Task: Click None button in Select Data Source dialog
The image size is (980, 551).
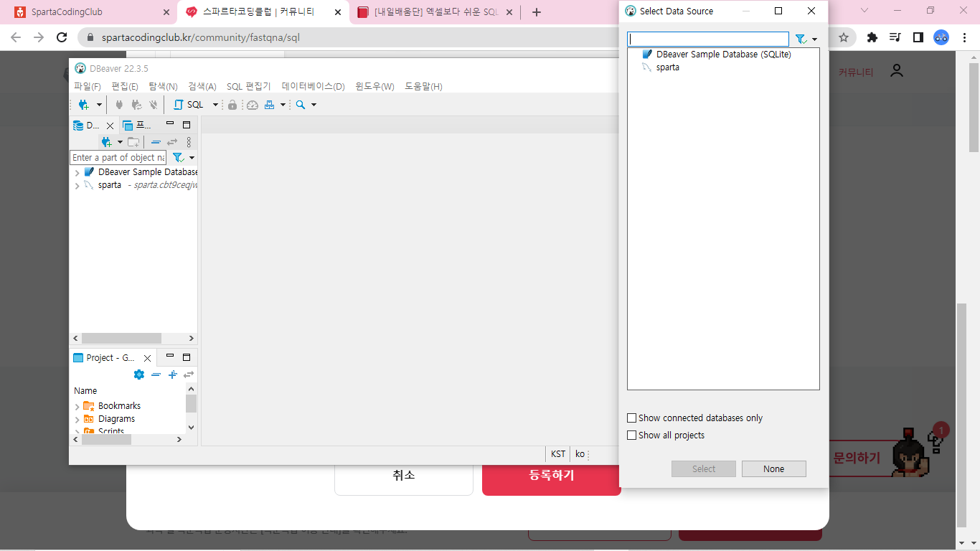Action: [774, 468]
